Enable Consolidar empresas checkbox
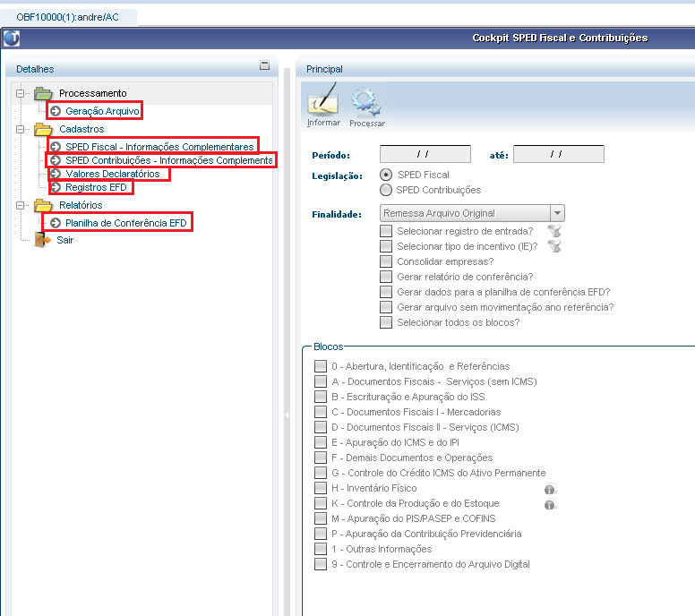 click(386, 261)
